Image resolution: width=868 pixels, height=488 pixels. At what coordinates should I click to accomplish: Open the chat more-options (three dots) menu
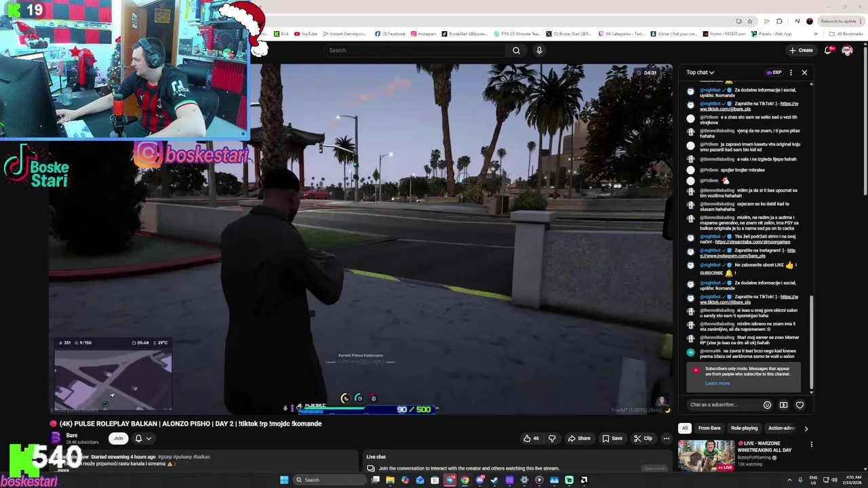point(791,73)
